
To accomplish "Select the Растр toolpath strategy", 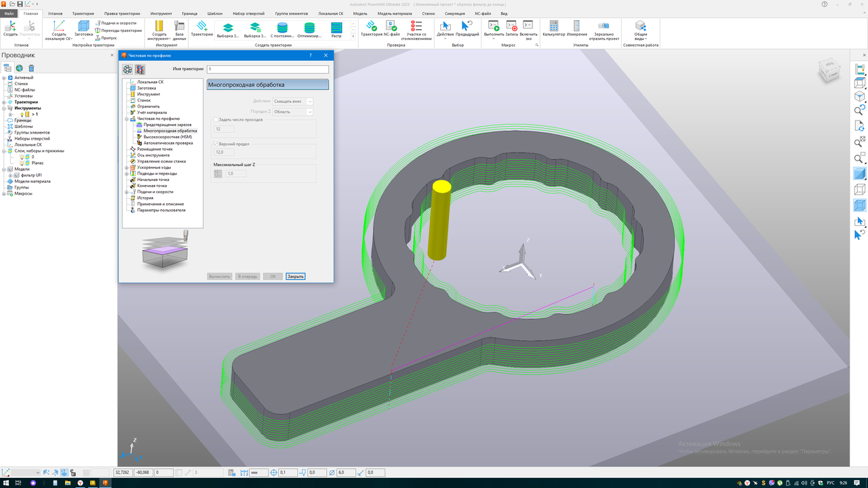I will tap(336, 29).
